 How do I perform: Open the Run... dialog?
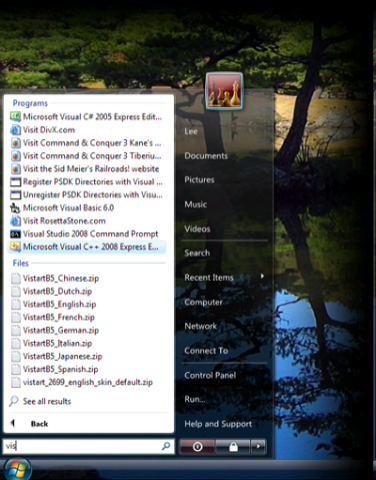(x=195, y=399)
